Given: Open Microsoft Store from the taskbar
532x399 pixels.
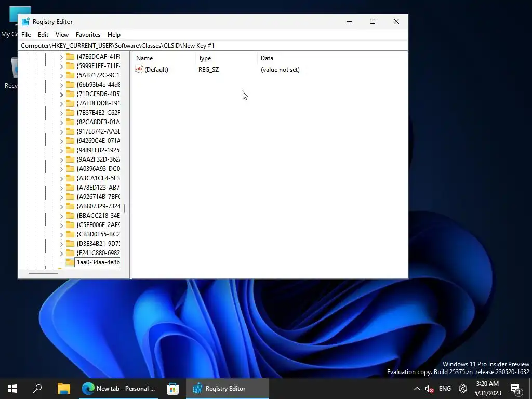Looking at the screenshot, I should [x=172, y=389].
